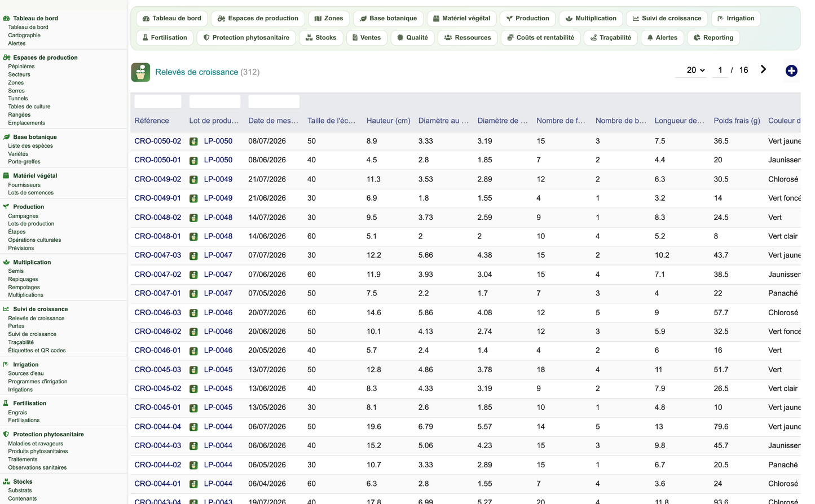Open Cartographie in the sidebar

pyautogui.click(x=24, y=36)
